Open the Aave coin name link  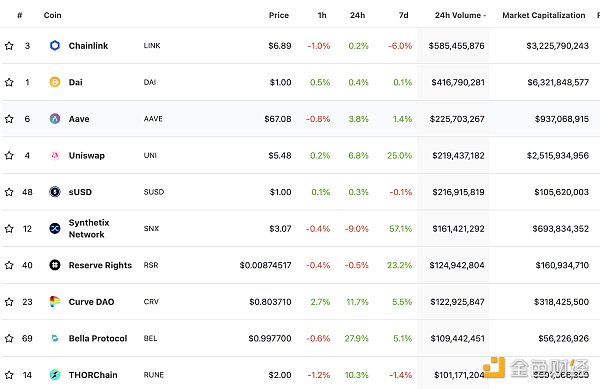(79, 119)
